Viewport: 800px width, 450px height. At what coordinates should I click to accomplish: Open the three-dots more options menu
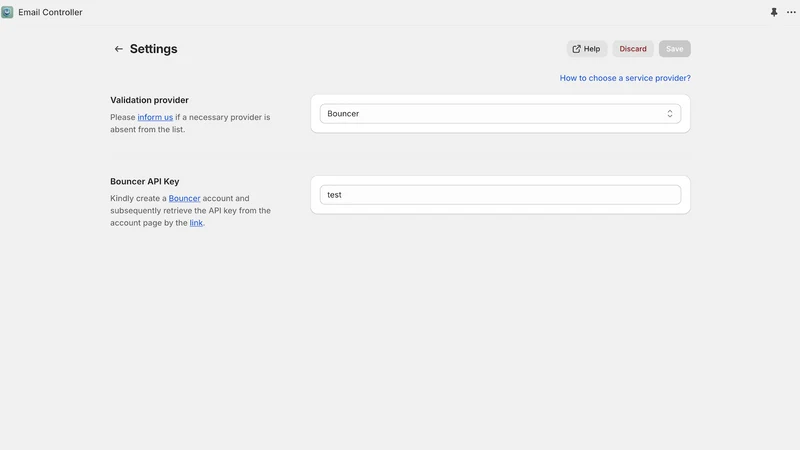(x=791, y=12)
